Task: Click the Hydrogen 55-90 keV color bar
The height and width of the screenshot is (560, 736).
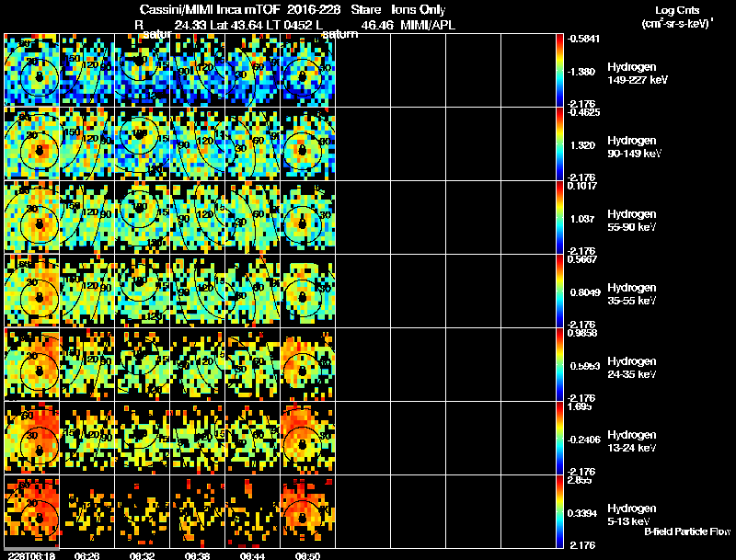Action: [559, 218]
